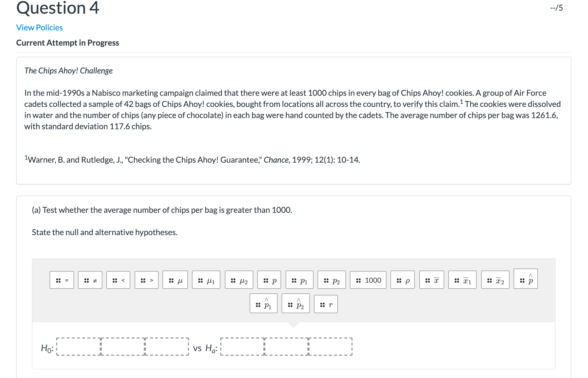This screenshot has height=378, width=588.
Task: Click the 1000 value tile
Action: point(368,280)
